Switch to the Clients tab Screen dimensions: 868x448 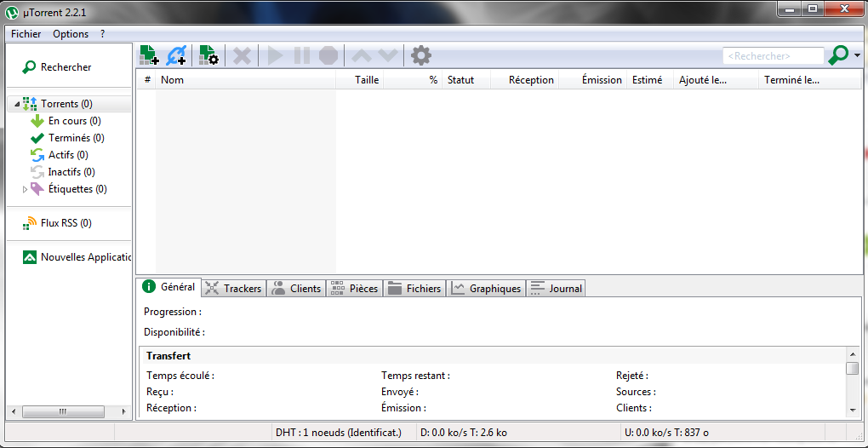tap(297, 289)
